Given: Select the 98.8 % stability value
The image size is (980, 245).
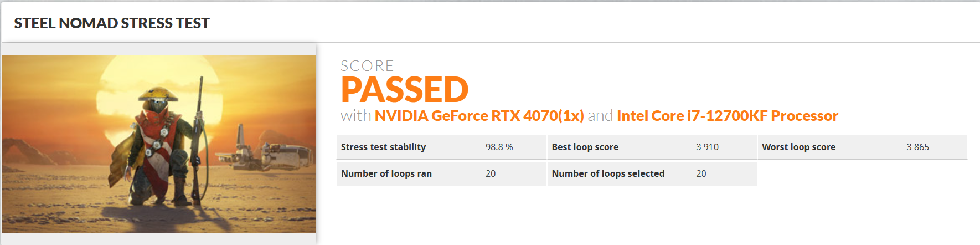Looking at the screenshot, I should coord(499,147).
